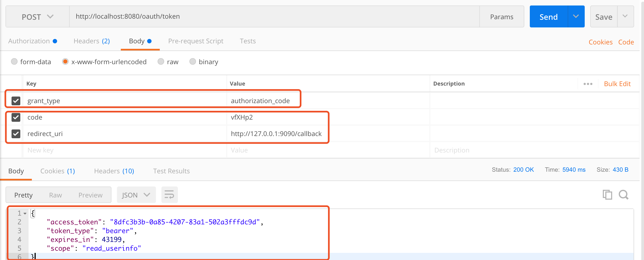Click the grant_type key cell

click(125, 101)
